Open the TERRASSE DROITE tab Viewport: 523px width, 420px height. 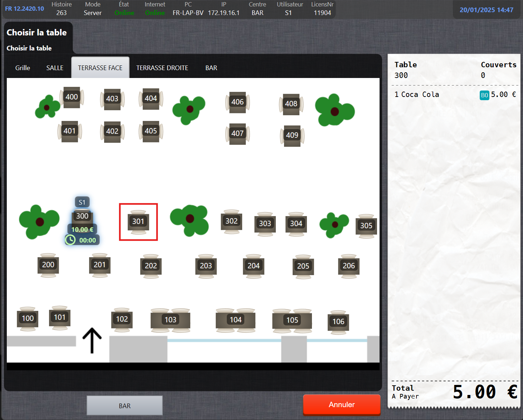162,68
